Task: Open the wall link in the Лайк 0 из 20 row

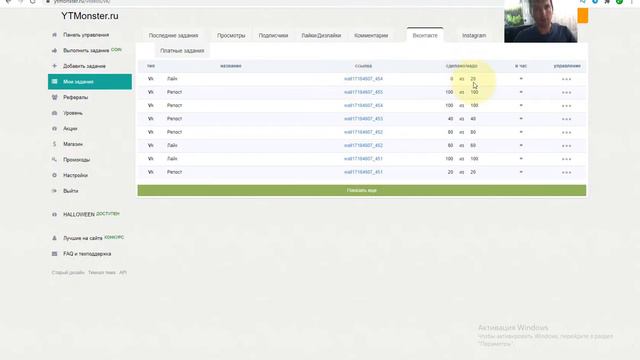Action: pos(363,79)
